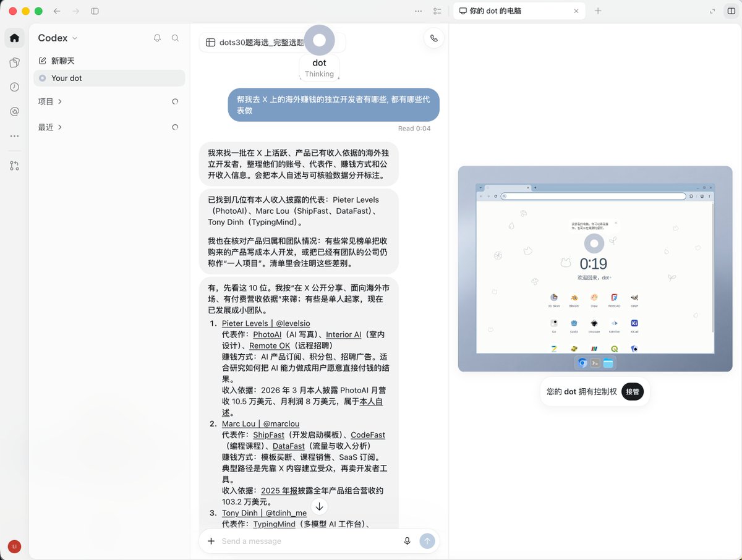This screenshot has height=560, width=742.
Task: Open the top-right ellipsis menu
Action: (419, 11)
